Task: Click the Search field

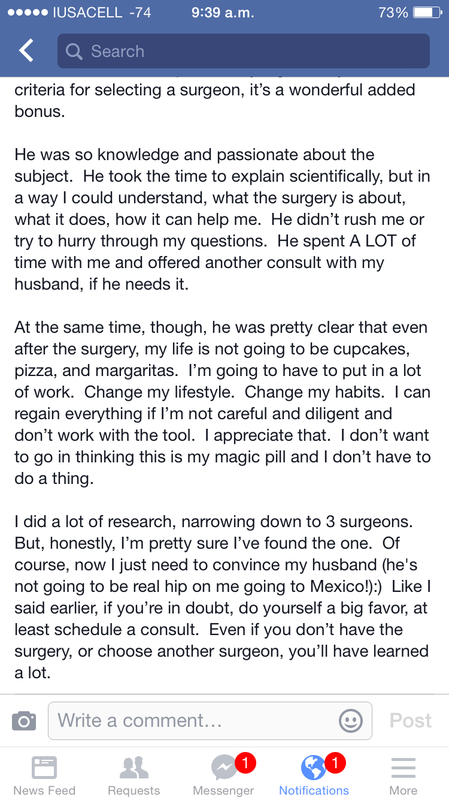Action: click(x=243, y=51)
